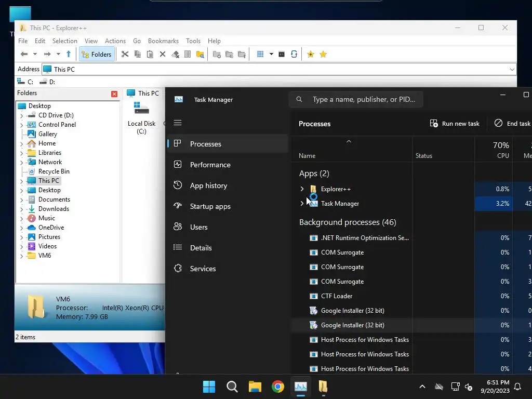Click the permanent delete eraser icon
The width and height of the screenshot is (532, 399).
coord(175,54)
